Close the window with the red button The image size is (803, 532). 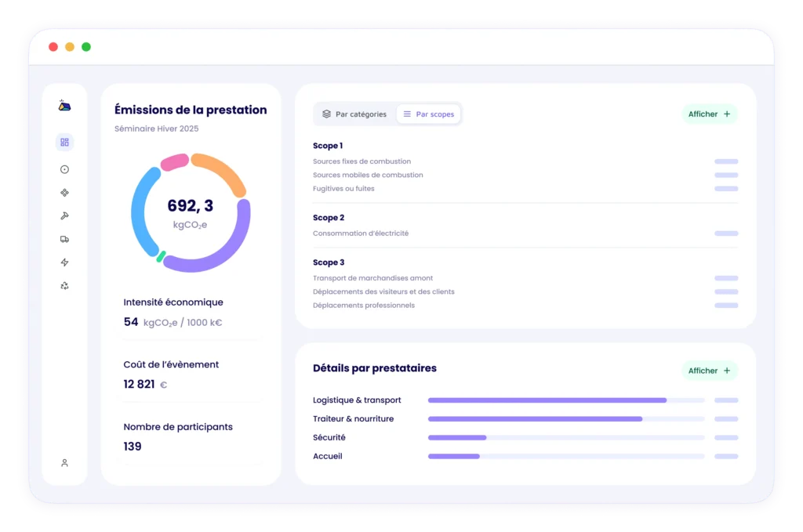pos(53,47)
